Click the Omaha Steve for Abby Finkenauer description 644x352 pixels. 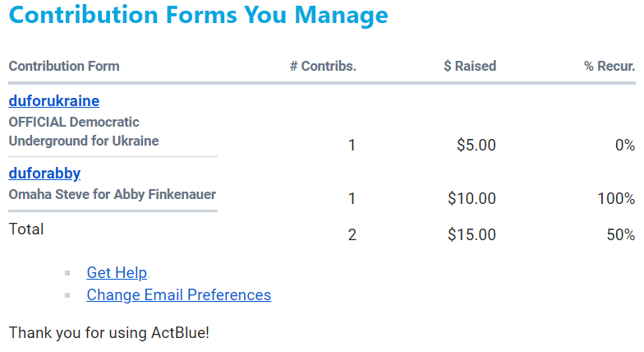(113, 195)
